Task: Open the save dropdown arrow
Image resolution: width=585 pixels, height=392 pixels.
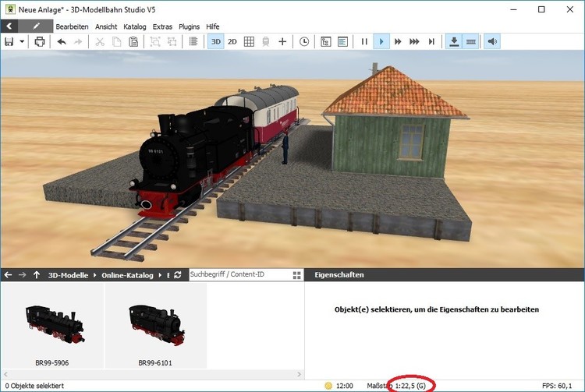Action: pyautogui.click(x=22, y=41)
